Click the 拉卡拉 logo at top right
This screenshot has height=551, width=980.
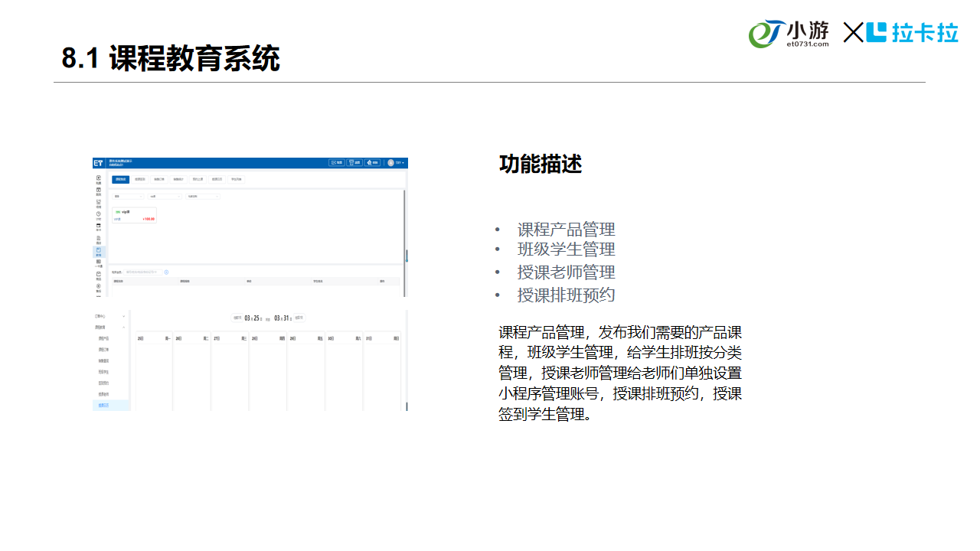[914, 33]
